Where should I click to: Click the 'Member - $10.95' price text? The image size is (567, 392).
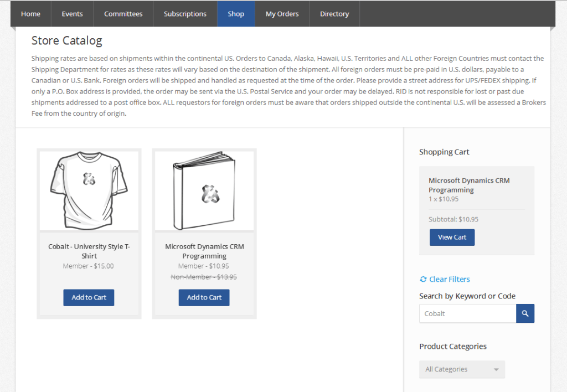click(204, 266)
